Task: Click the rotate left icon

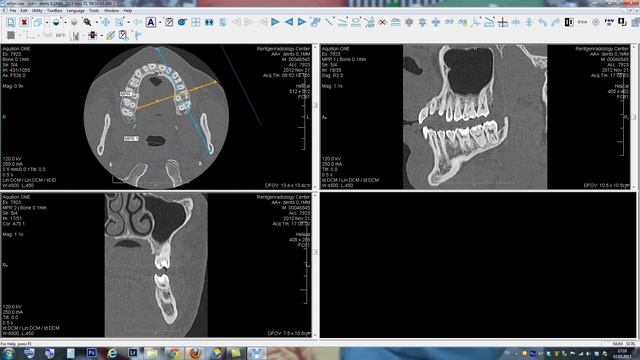Action: 542,22
